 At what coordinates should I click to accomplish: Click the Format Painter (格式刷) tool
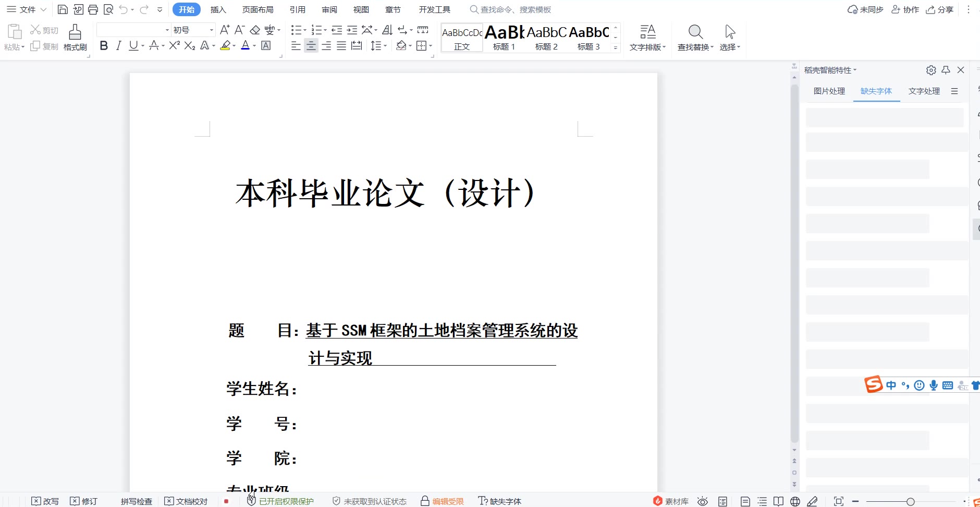(75, 38)
